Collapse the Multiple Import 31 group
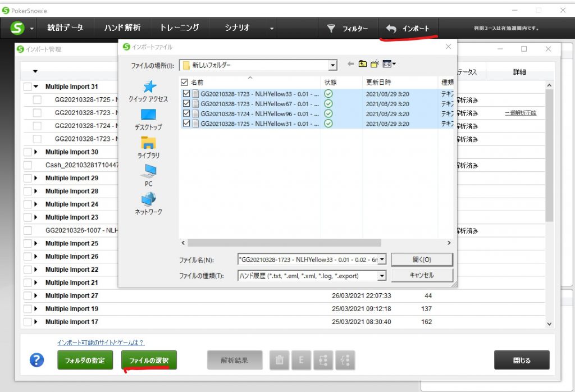 36,87
